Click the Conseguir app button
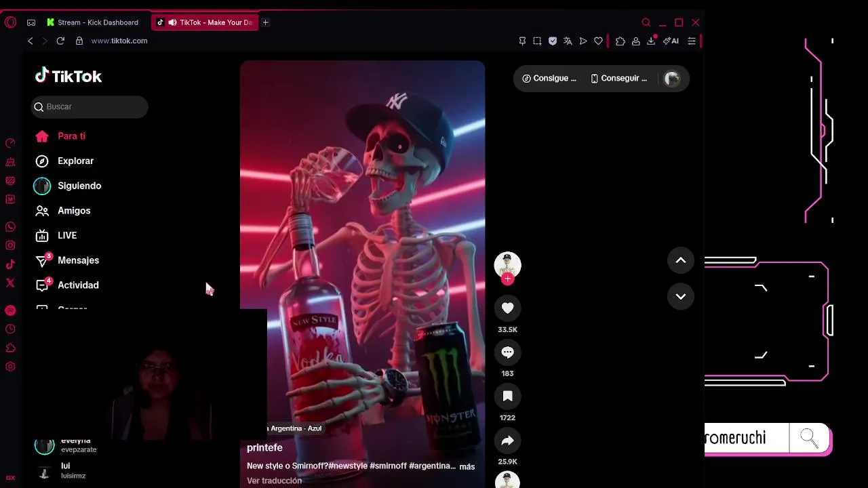The width and height of the screenshot is (868, 488). click(618, 79)
